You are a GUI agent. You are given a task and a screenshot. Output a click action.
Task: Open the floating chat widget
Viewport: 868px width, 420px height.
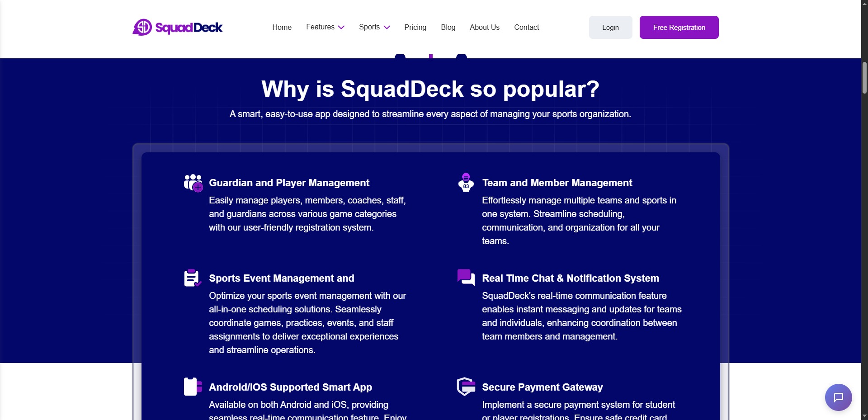tap(838, 397)
